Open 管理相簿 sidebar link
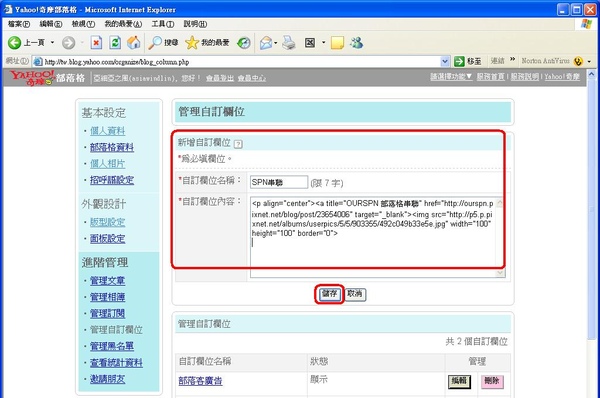The image size is (600, 398). [108, 297]
